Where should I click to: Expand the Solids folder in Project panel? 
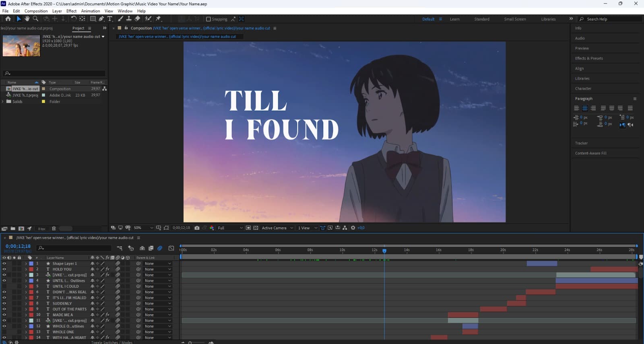(x=3, y=101)
